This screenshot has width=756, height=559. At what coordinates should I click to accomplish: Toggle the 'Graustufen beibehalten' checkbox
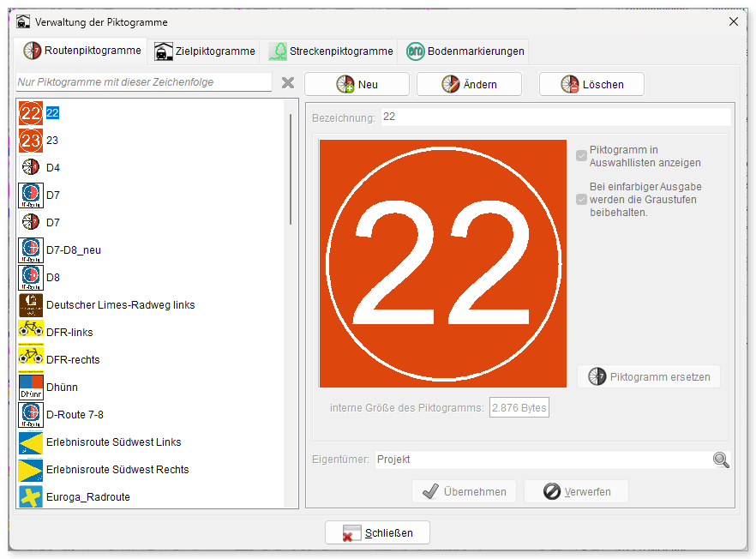[x=581, y=199]
